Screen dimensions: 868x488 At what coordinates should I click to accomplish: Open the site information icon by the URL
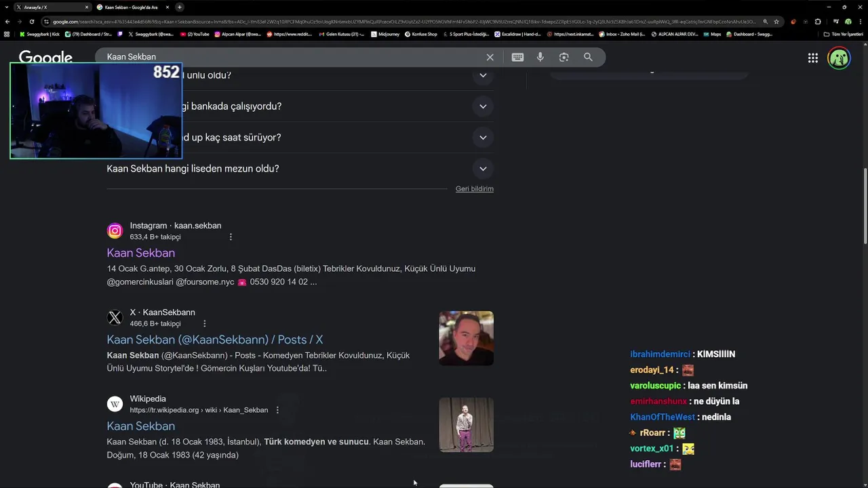click(46, 22)
